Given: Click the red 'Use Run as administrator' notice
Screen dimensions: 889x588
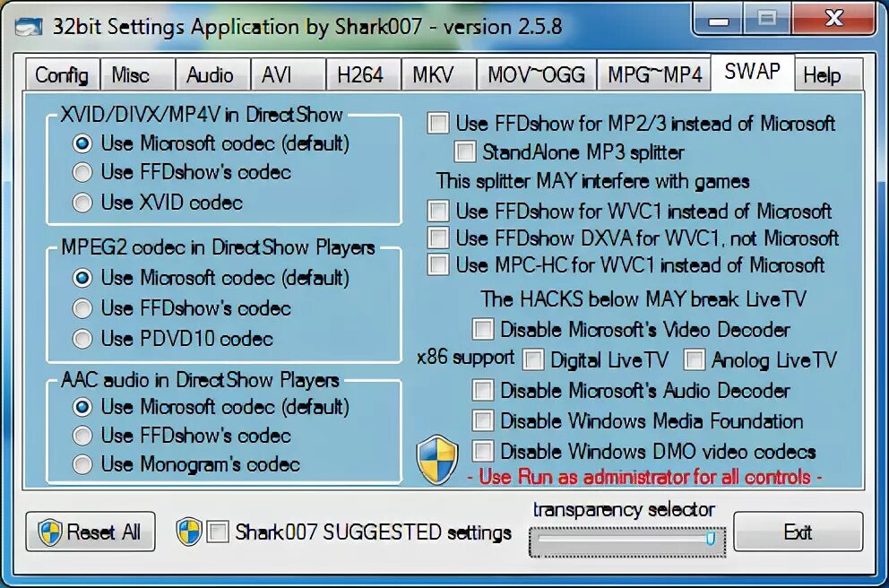Looking at the screenshot, I should [644, 478].
